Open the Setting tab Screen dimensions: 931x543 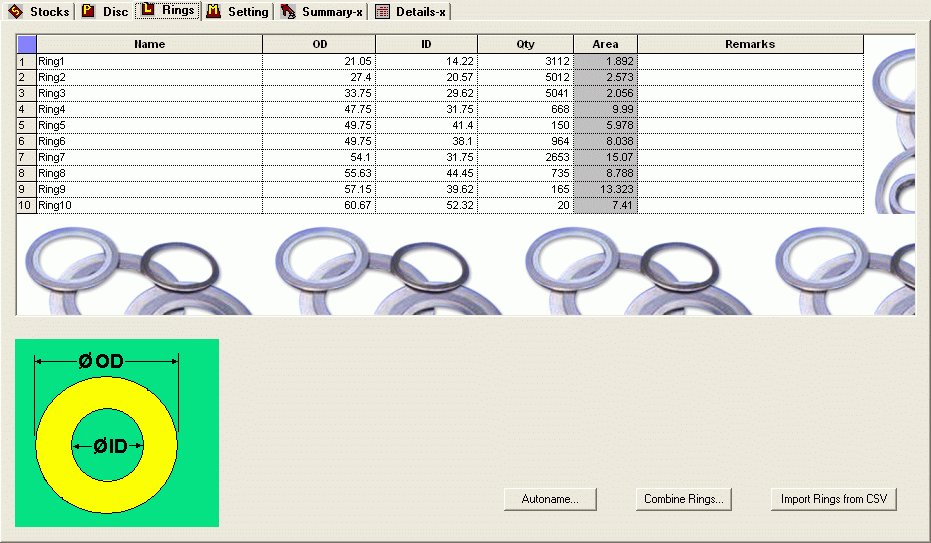pos(238,11)
